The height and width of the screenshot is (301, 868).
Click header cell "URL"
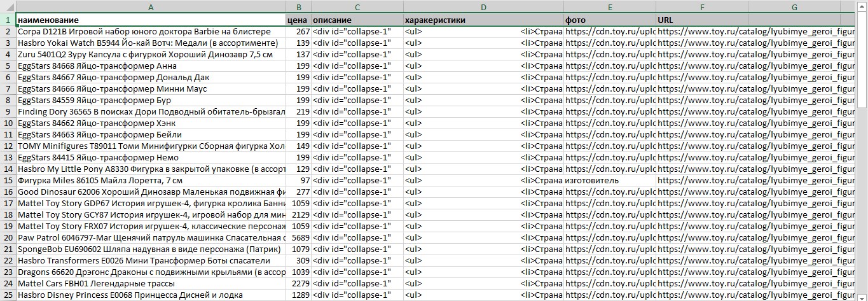702,20
